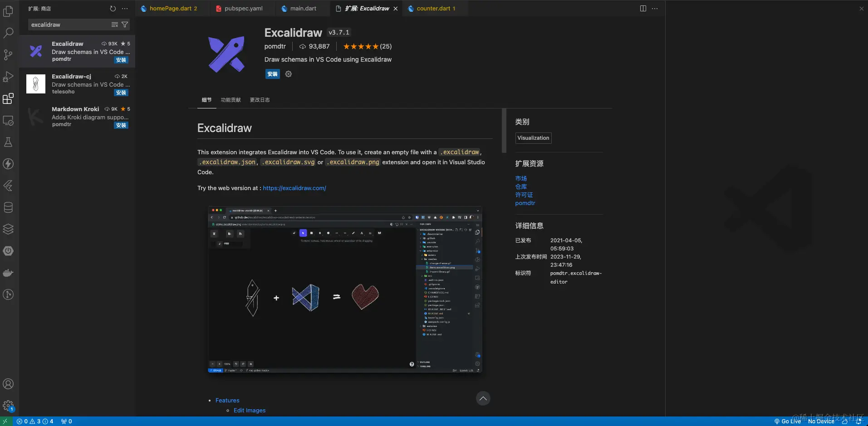The image size is (868, 426).
Task: Open the Explorer view in activity bar
Action: point(8,11)
